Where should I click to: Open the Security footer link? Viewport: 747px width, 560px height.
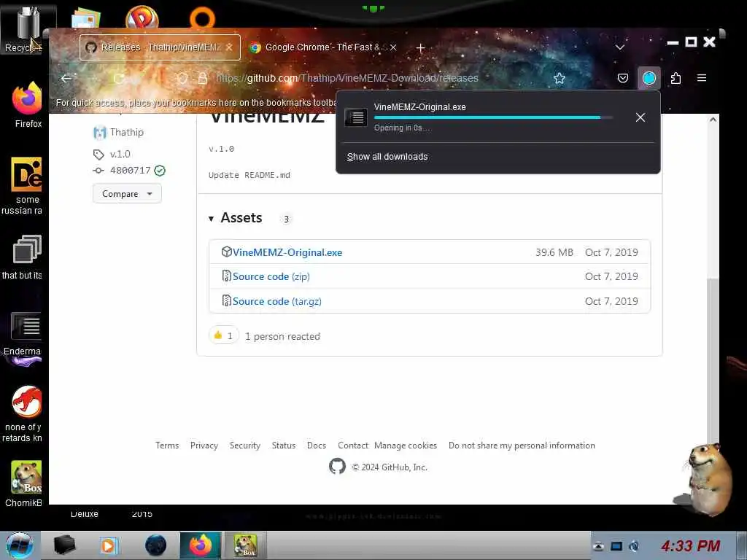245,446
